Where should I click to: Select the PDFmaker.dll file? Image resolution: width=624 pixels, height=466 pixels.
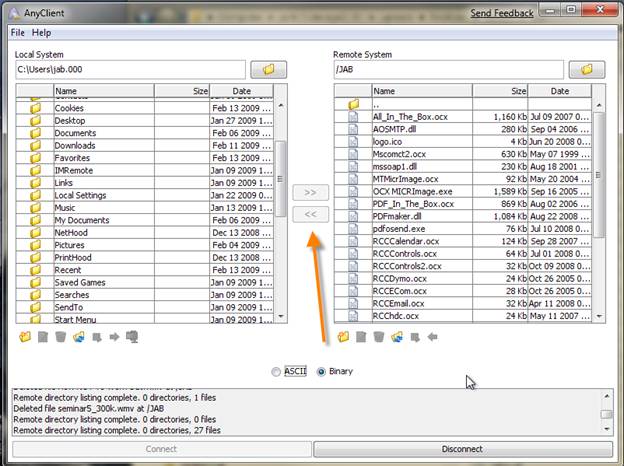tap(463, 216)
